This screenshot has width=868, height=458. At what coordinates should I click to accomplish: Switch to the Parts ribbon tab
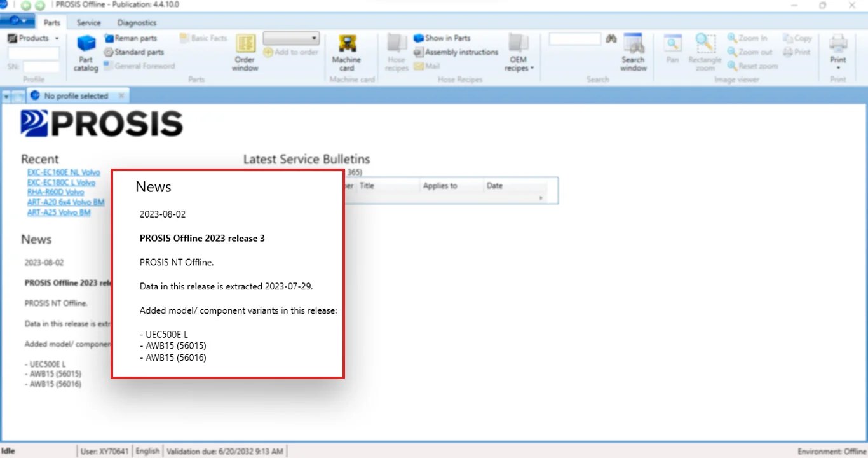pyautogui.click(x=52, y=23)
